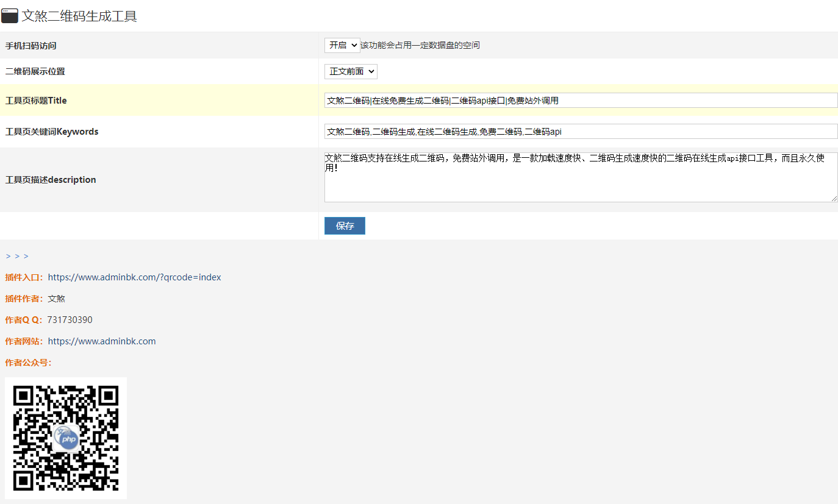Click the author name 文煞 after 插件作者

pos(56,299)
